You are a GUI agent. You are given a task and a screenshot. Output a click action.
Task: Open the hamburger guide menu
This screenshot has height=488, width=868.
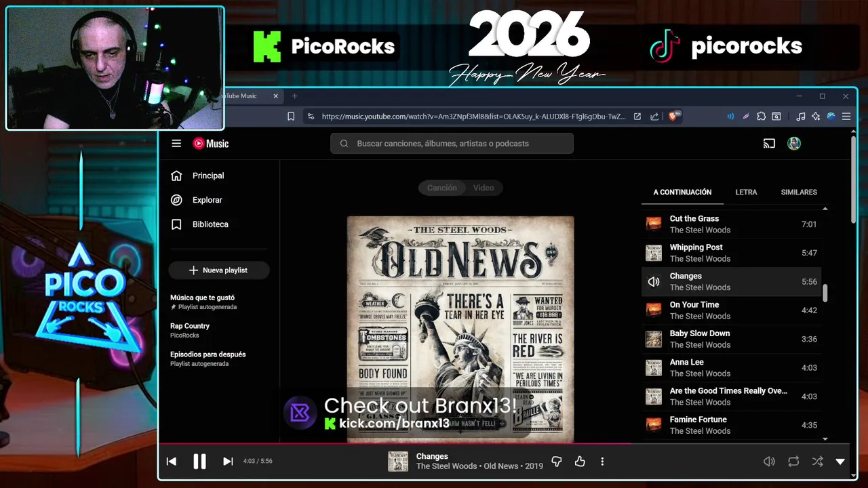tap(176, 144)
